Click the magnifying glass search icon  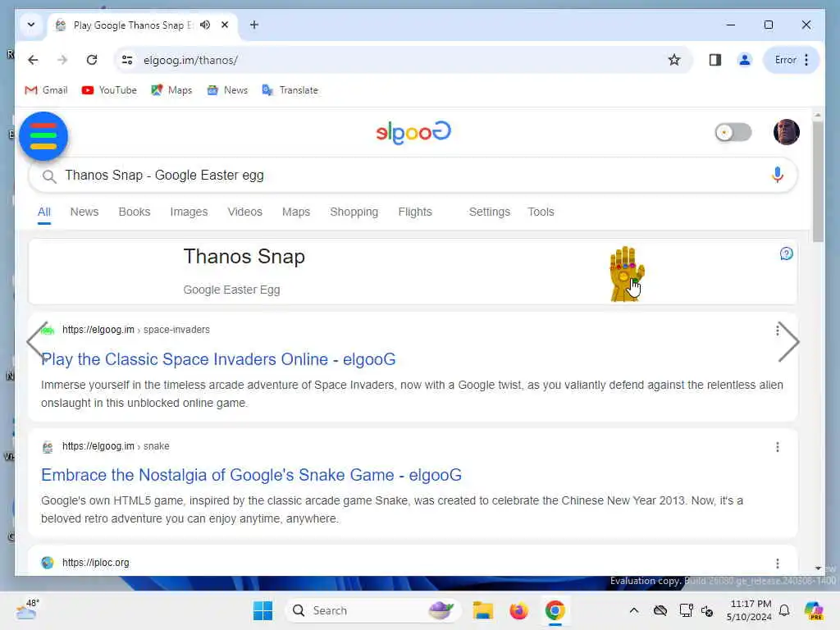click(x=49, y=176)
